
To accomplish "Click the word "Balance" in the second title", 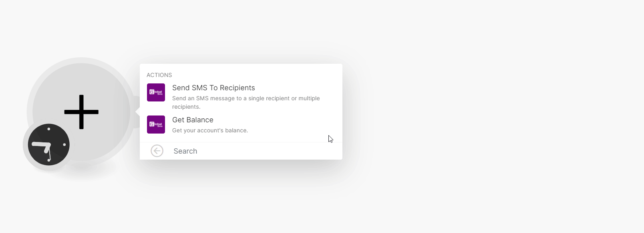I will pyautogui.click(x=201, y=120).
